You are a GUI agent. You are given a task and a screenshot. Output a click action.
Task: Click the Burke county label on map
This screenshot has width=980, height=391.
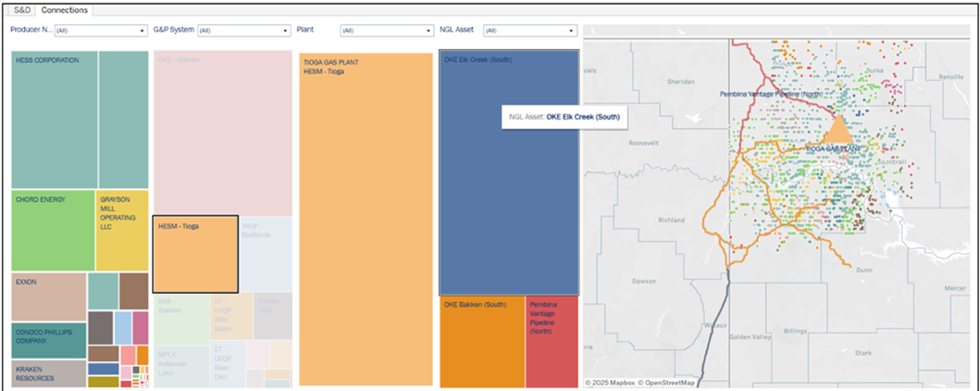875,70
